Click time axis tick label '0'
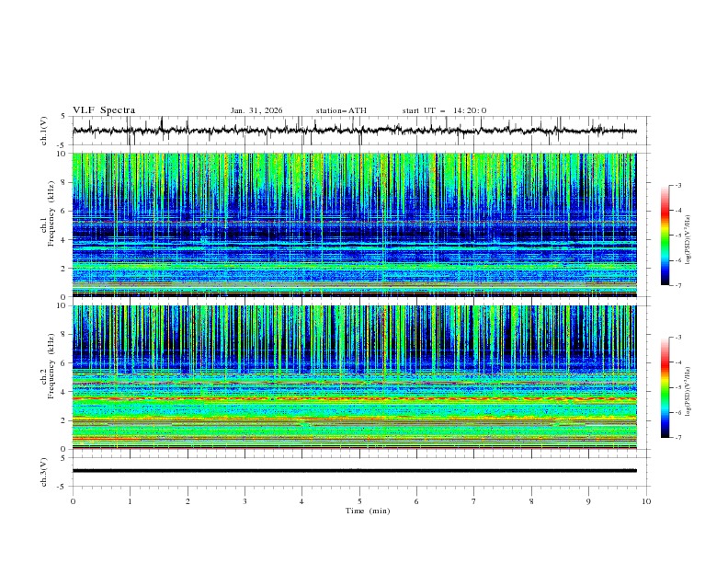Screen dimensions: 728x563 coord(73,501)
